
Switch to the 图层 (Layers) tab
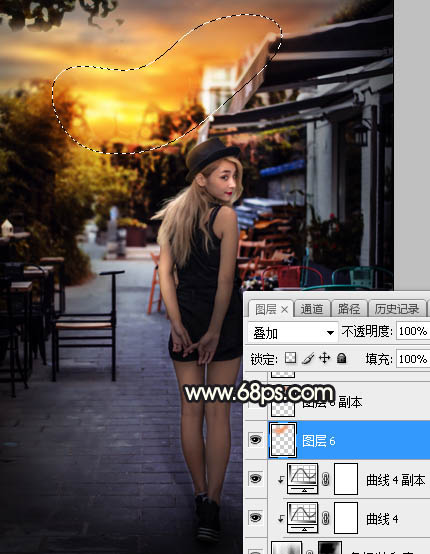270,310
